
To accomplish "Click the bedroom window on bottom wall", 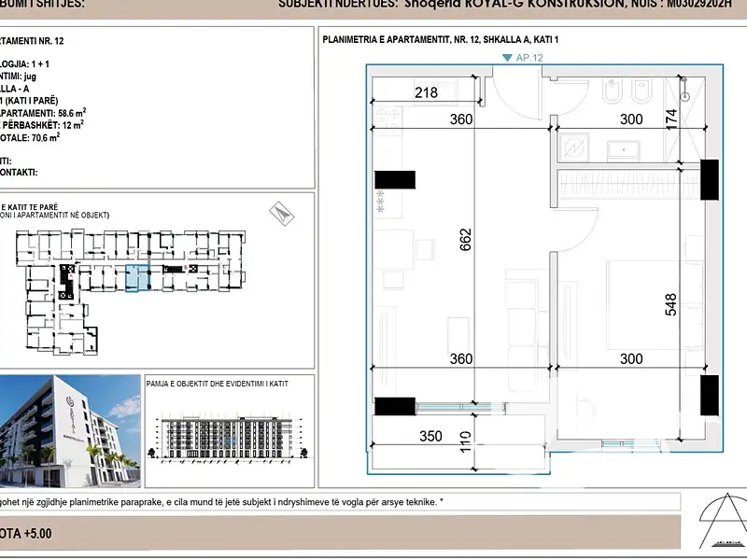I will pyautogui.click(x=631, y=444).
